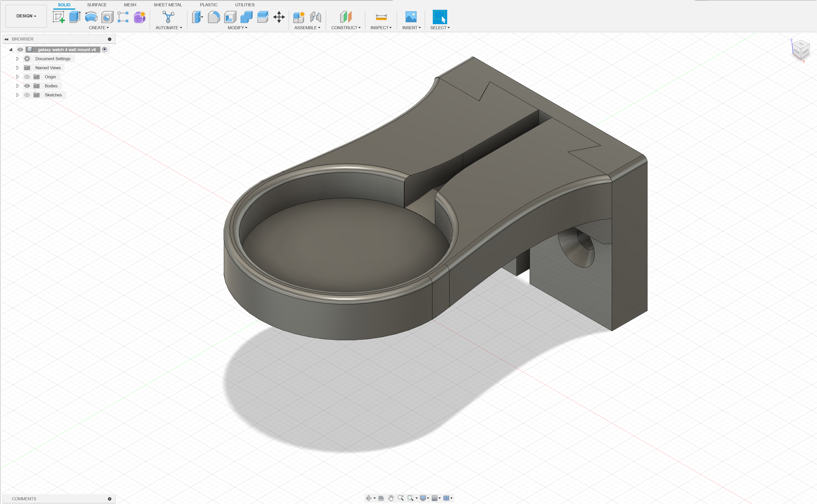Open the INSERT dropdown menu
This screenshot has width=817, height=504.
point(412,28)
